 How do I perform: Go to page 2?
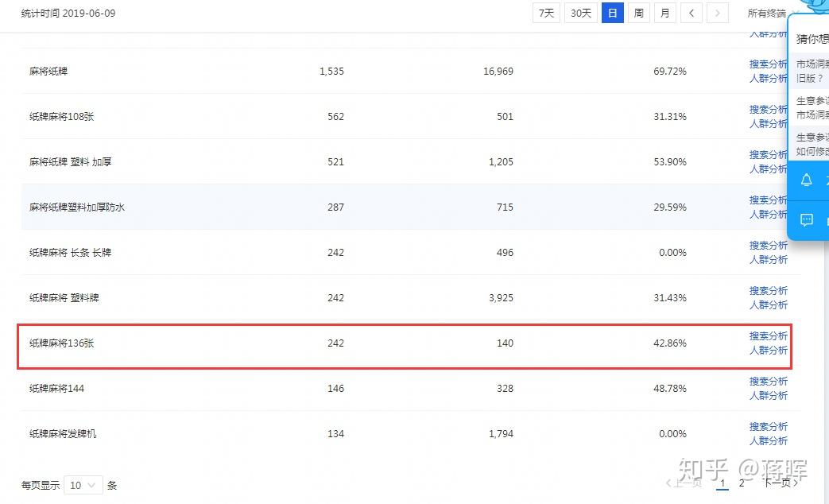tap(742, 483)
